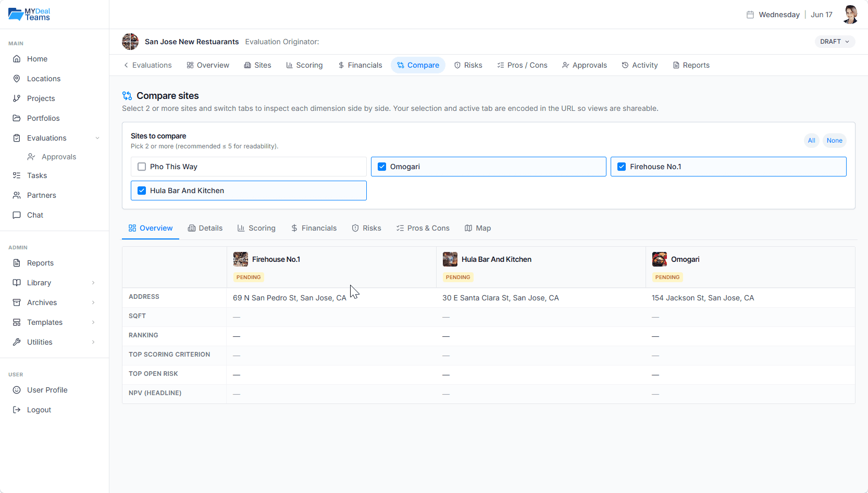Select the compare Overview sub-tab
The width and height of the screenshot is (868, 493).
[151, 228]
